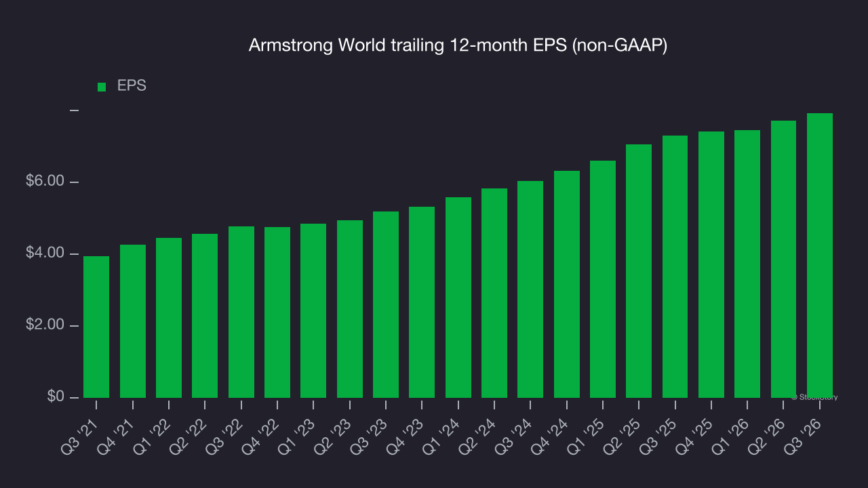Screen dimensions: 868x488
Task: Click the chart title "Armstrong World trailing 12-month EPS (non-GAAP)"
Action: (458, 45)
